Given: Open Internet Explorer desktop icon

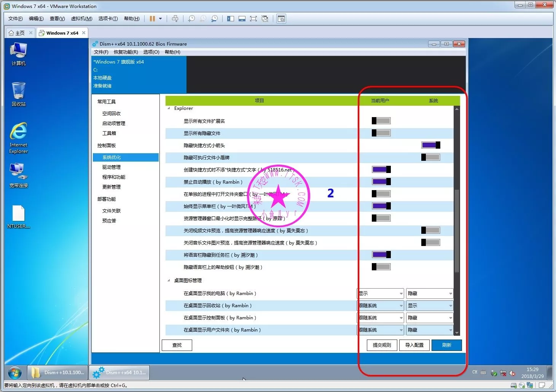Looking at the screenshot, I should [18, 138].
